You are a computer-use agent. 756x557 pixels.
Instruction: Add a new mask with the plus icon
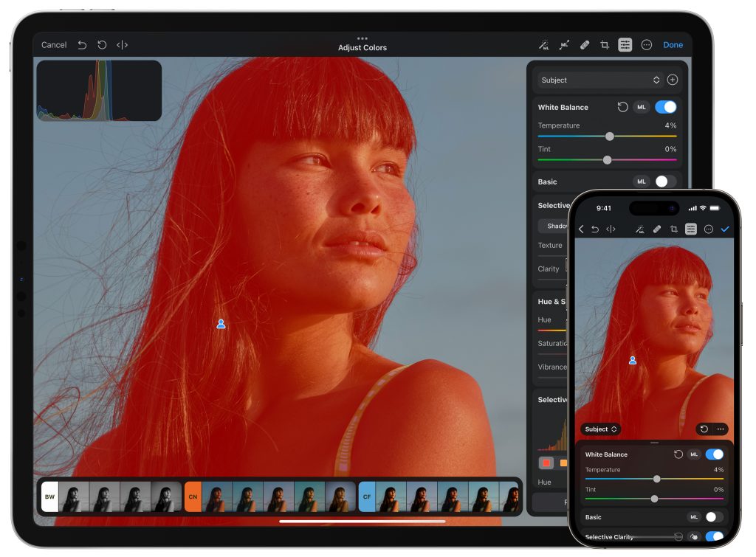tap(672, 80)
